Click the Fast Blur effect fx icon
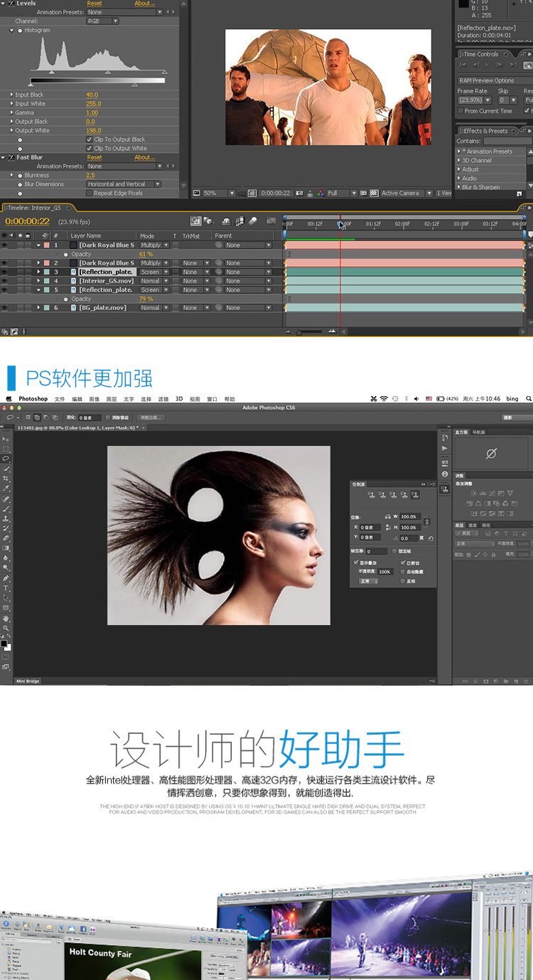 [x=11, y=157]
